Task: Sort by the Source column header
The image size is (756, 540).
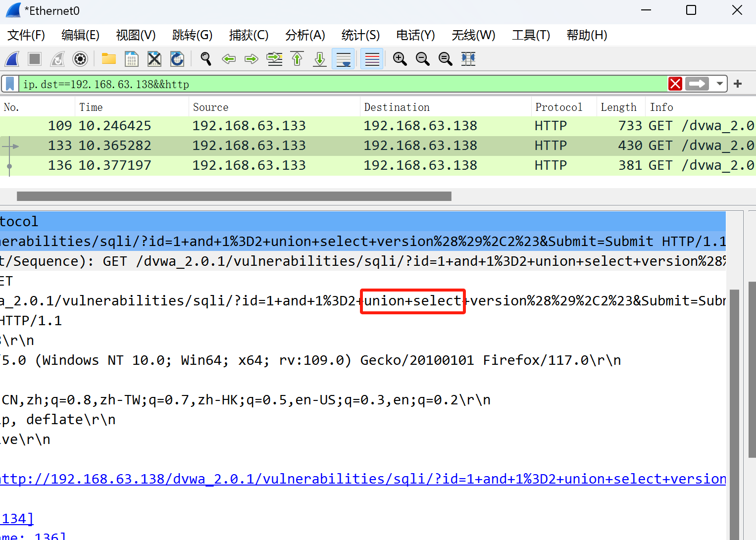Action: (275, 107)
